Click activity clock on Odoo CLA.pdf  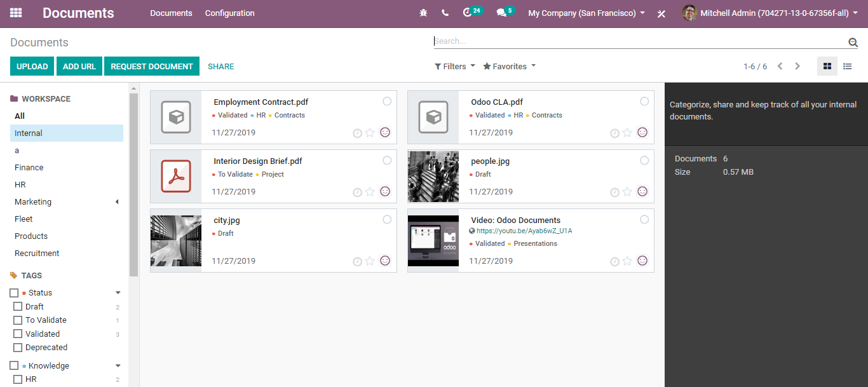click(614, 133)
